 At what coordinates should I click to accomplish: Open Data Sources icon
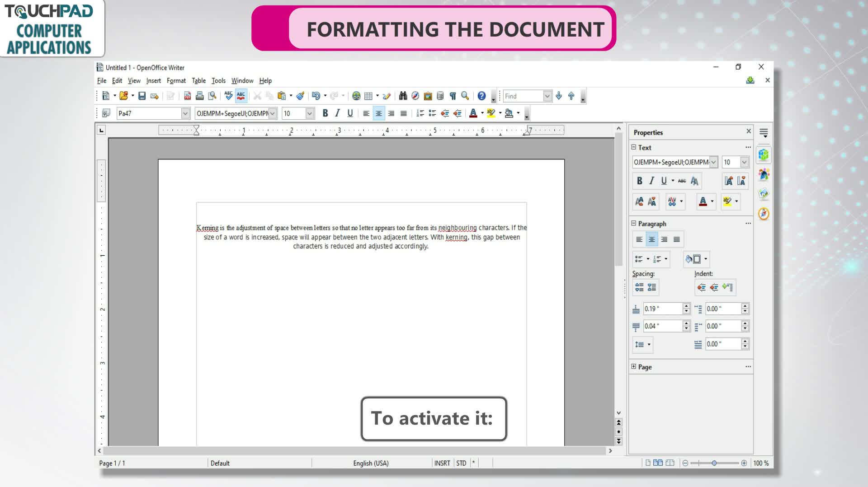pos(440,96)
